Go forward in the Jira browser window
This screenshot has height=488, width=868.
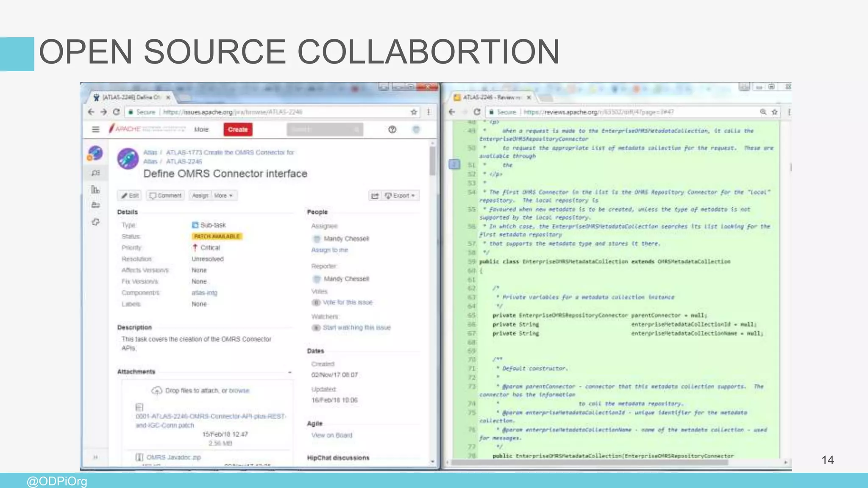click(103, 112)
